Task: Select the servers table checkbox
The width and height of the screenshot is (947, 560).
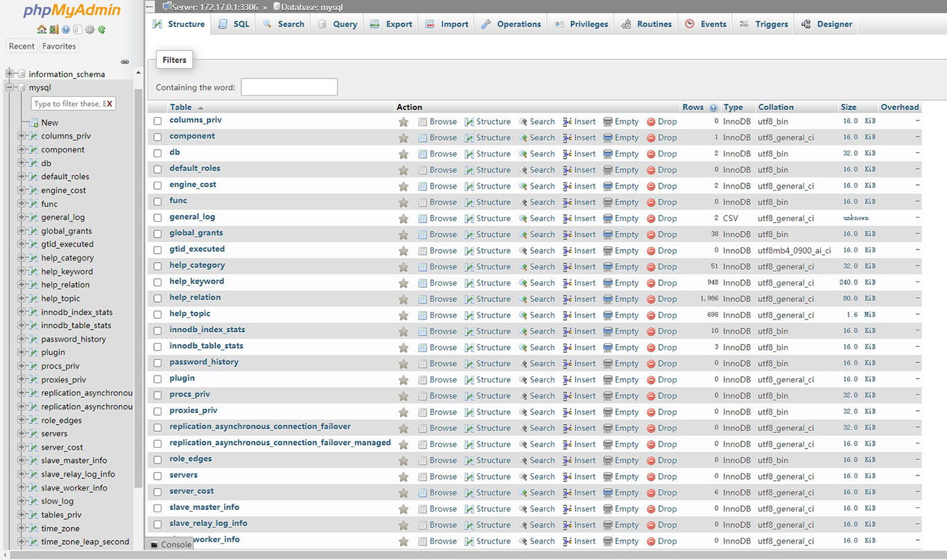Action: tap(157, 476)
